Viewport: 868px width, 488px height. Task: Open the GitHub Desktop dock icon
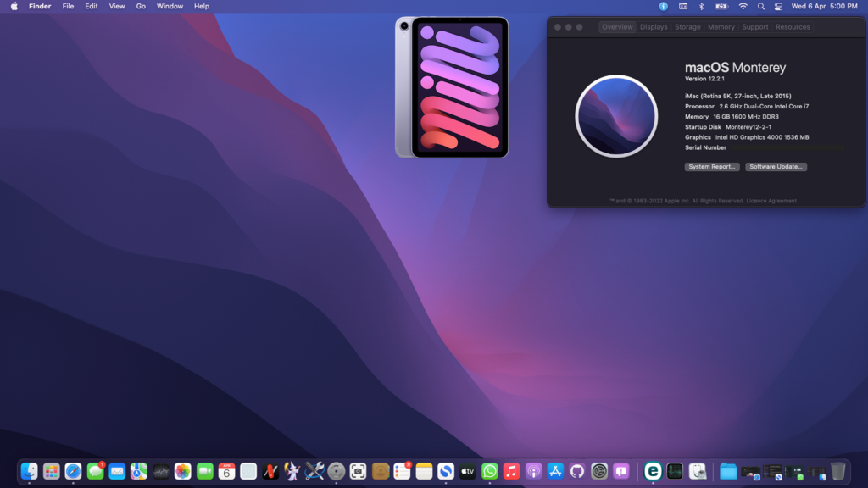click(x=577, y=471)
